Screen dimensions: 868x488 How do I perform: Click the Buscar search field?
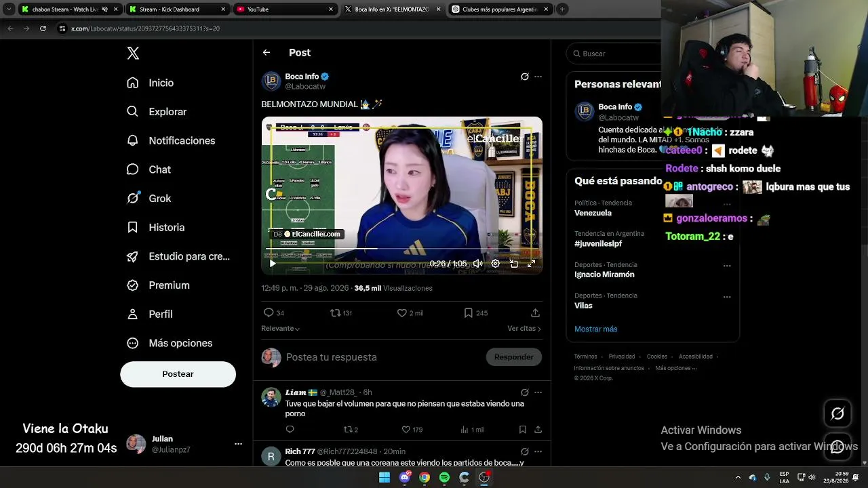tap(614, 54)
